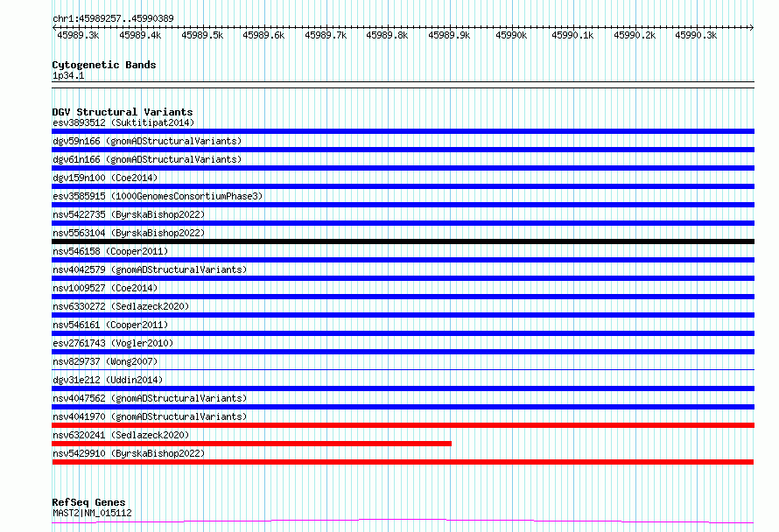Click the red bar under nsv5429910
Viewport: 779px width, 532px height.
click(x=403, y=462)
